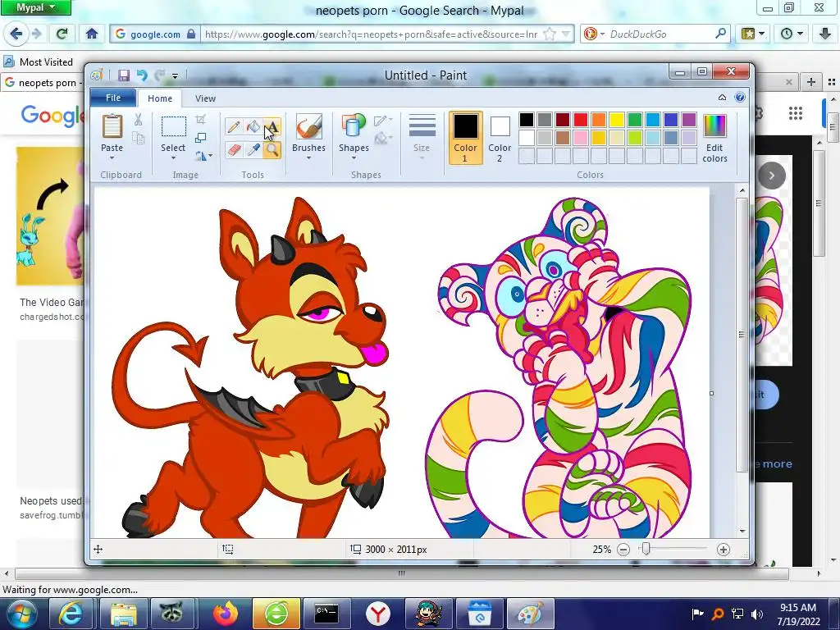
Task: Select the Eraser tool in Paint
Action: (x=234, y=149)
